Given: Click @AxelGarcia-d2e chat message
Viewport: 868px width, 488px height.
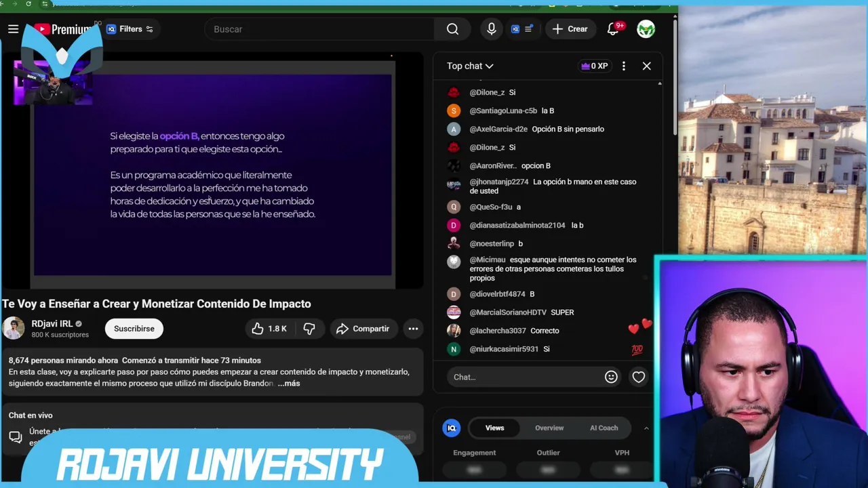Looking at the screenshot, I should point(568,129).
